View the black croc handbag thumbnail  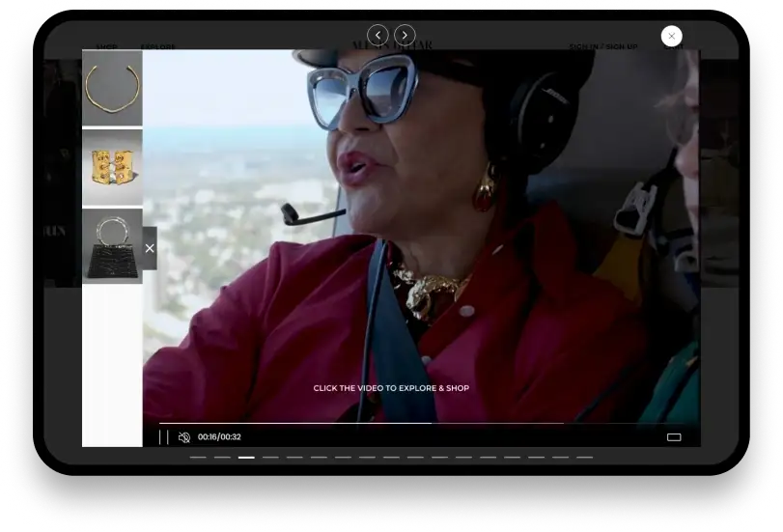click(x=112, y=246)
